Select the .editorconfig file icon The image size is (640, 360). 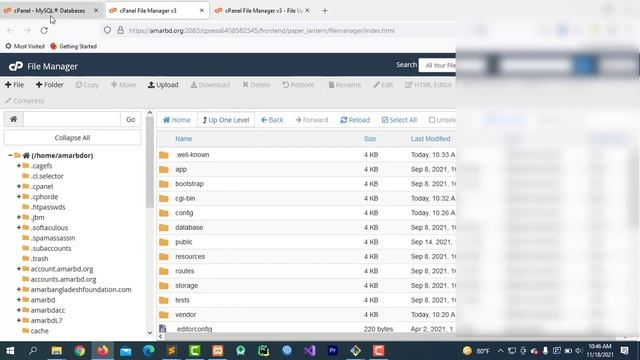tap(163, 329)
